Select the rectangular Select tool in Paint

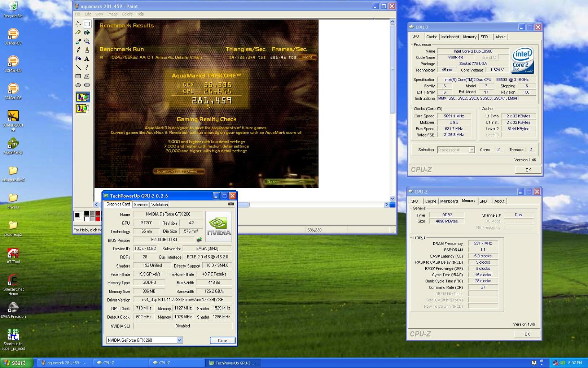click(87, 24)
